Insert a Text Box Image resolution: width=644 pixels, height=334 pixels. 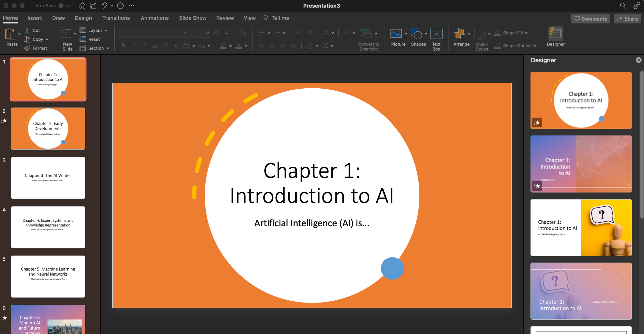(x=436, y=33)
